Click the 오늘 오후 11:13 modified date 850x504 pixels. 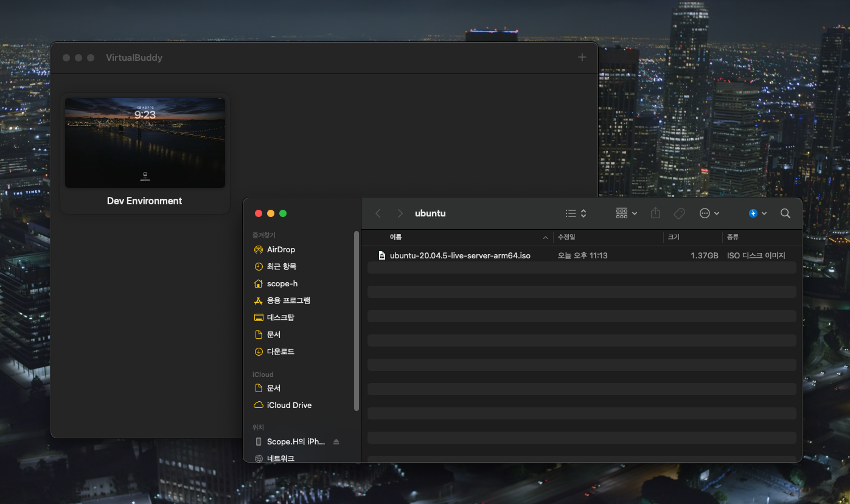[583, 255]
